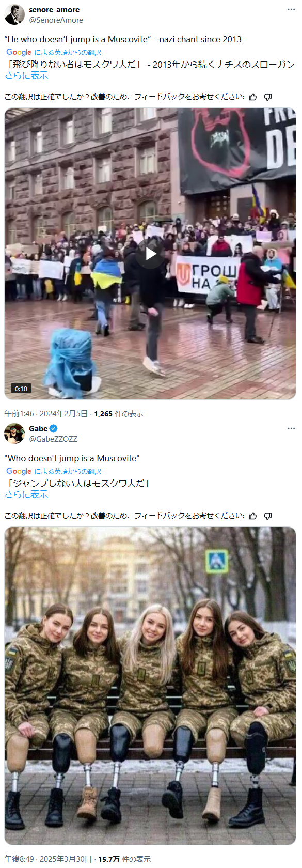Open the @SenoreAmore handle
This screenshot has height=868, width=302.
click(x=56, y=20)
